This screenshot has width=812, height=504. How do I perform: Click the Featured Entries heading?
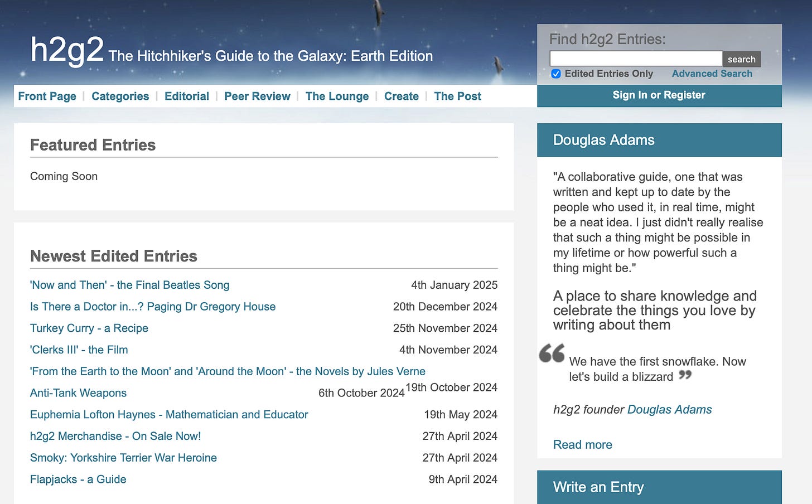coord(93,145)
